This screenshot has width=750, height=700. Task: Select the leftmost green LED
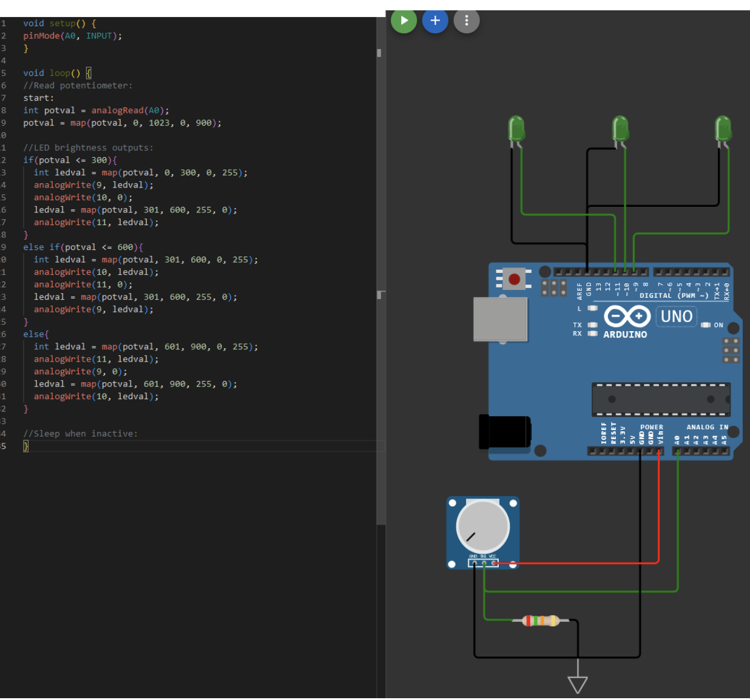(x=516, y=129)
